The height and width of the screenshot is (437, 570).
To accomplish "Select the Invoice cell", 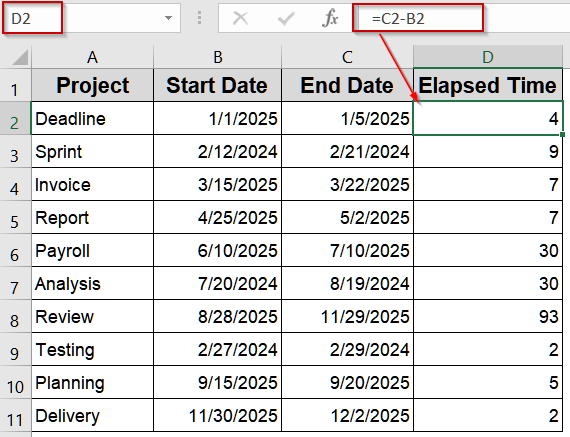I will [x=92, y=184].
